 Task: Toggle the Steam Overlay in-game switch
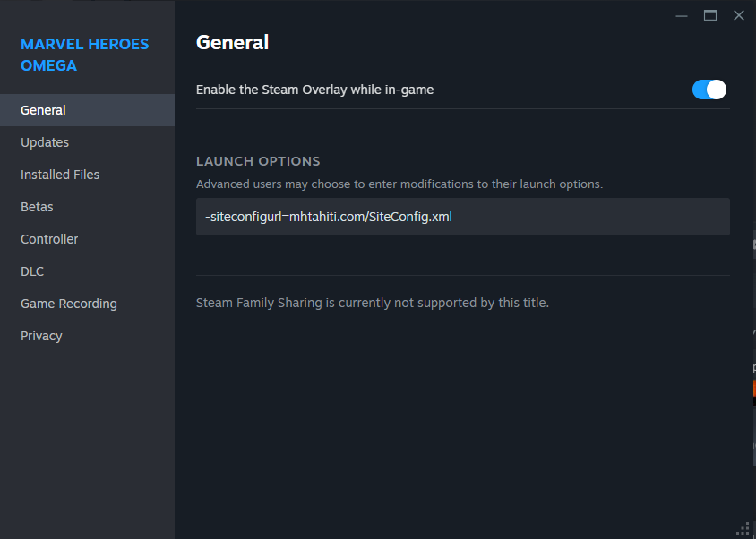tap(709, 90)
